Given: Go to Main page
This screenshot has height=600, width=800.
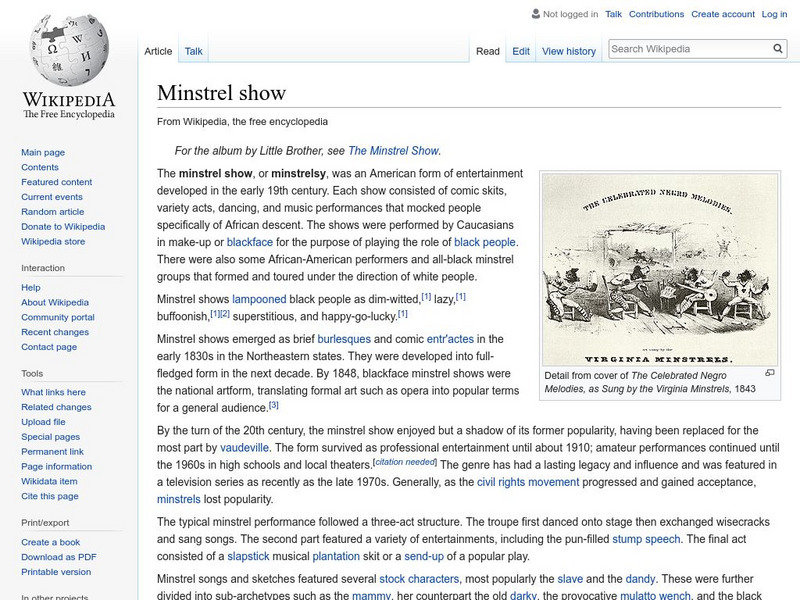Looking at the screenshot, I should pos(43,152).
